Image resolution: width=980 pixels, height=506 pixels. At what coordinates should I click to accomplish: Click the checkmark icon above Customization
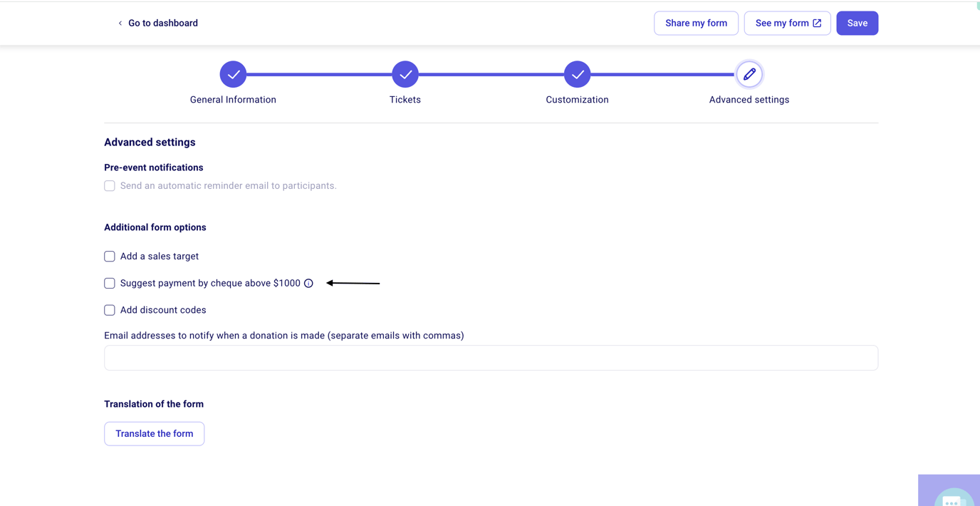point(578,73)
